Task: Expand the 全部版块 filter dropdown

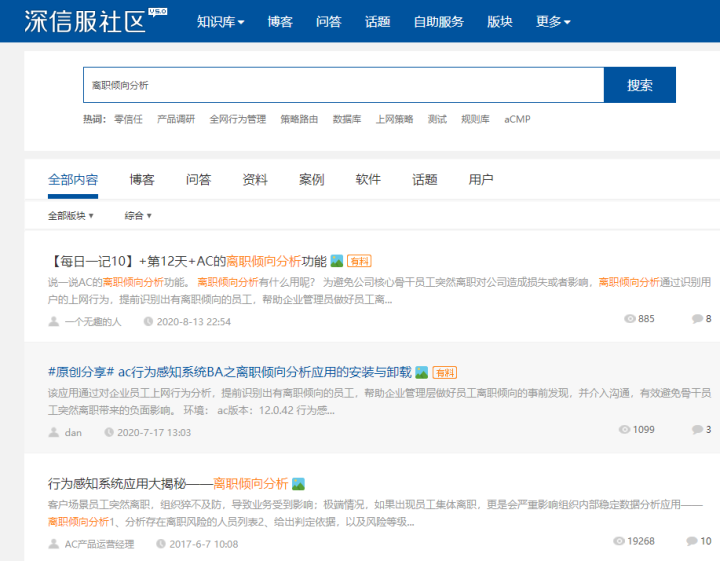Action: point(71,215)
